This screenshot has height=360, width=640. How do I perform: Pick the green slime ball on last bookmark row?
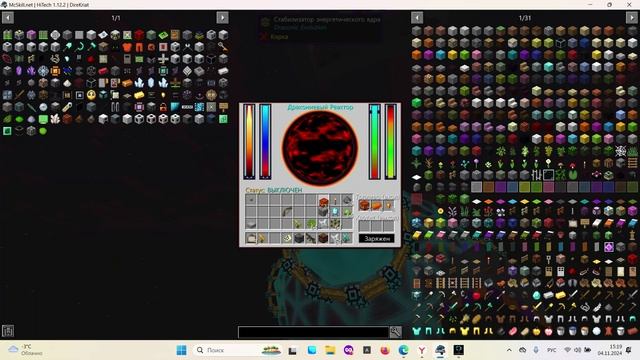point(43,131)
